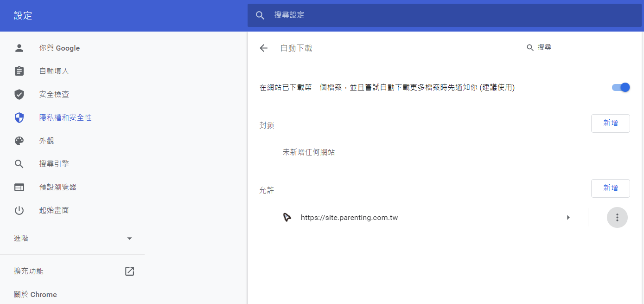Expand details arrow for site.parenting.com.tw

click(568, 218)
